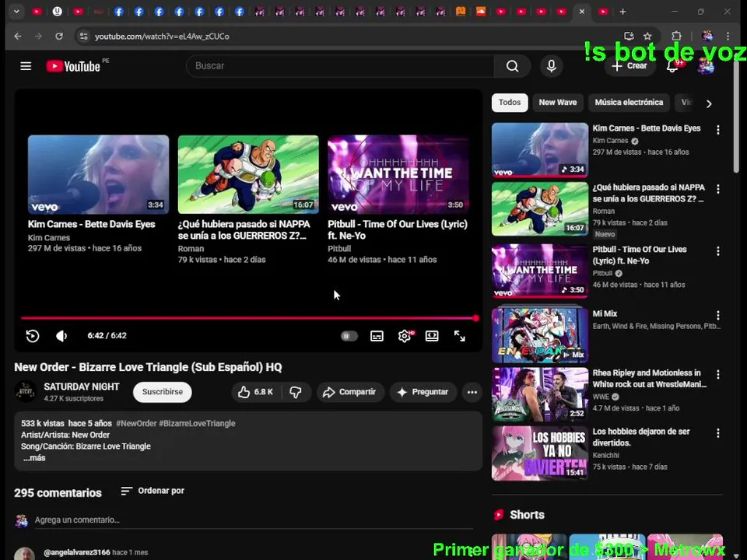
Task: Switch to the SoundCloud tab
Action: 481,12
